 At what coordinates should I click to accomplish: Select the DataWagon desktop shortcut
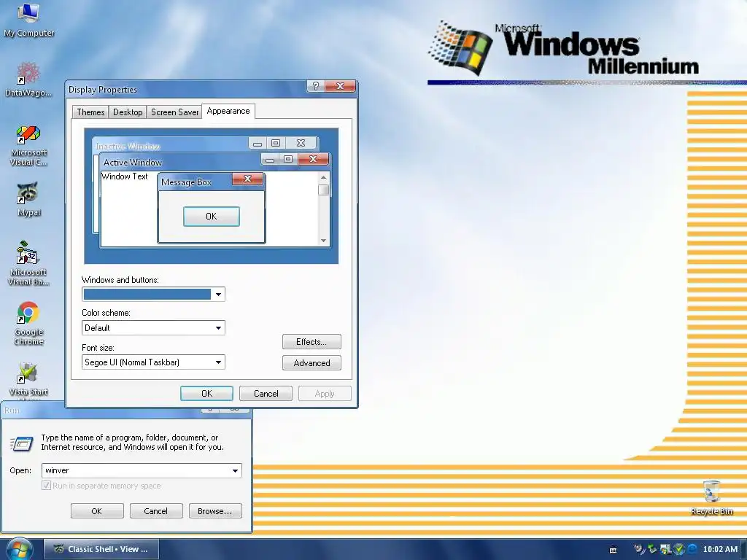point(28,79)
